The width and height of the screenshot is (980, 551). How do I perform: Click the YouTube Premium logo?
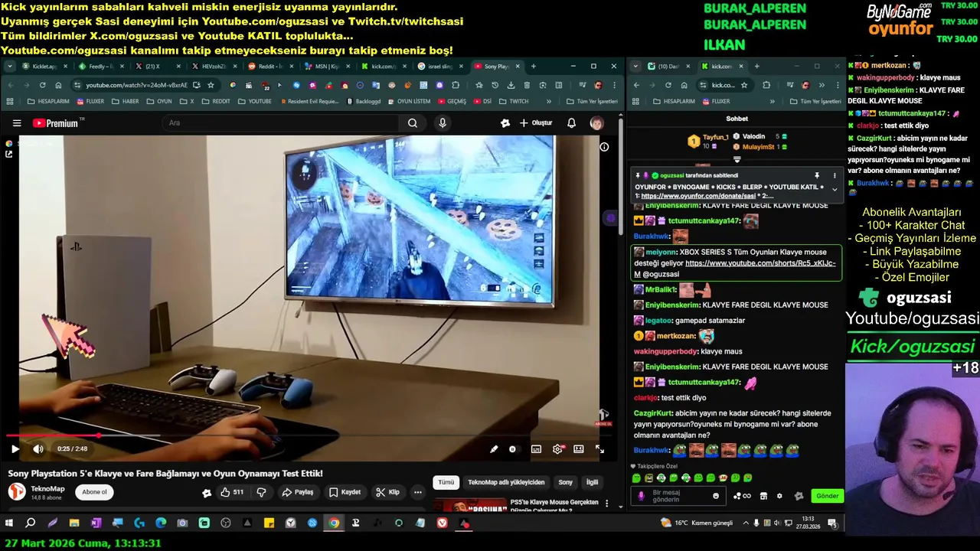click(56, 123)
